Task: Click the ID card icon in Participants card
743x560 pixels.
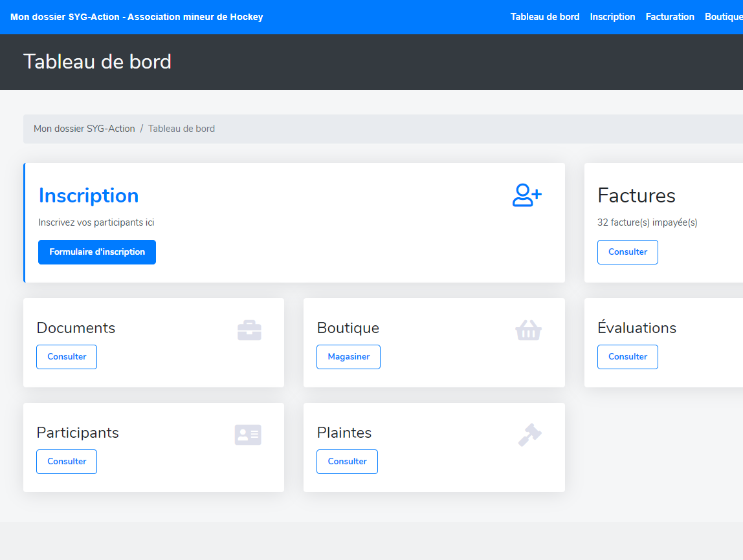Action: pos(248,435)
